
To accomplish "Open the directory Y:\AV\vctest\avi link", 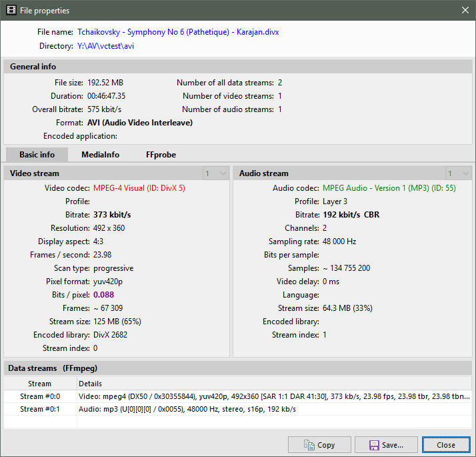I will pos(105,46).
